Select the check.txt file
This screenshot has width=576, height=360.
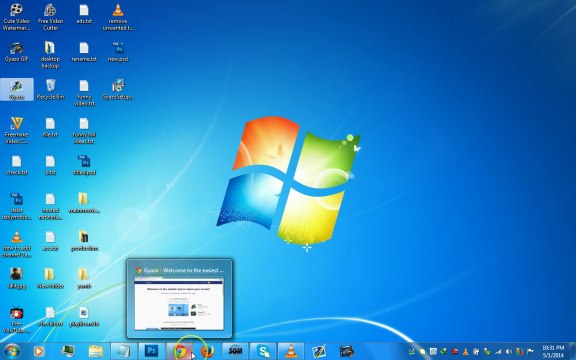(x=17, y=165)
